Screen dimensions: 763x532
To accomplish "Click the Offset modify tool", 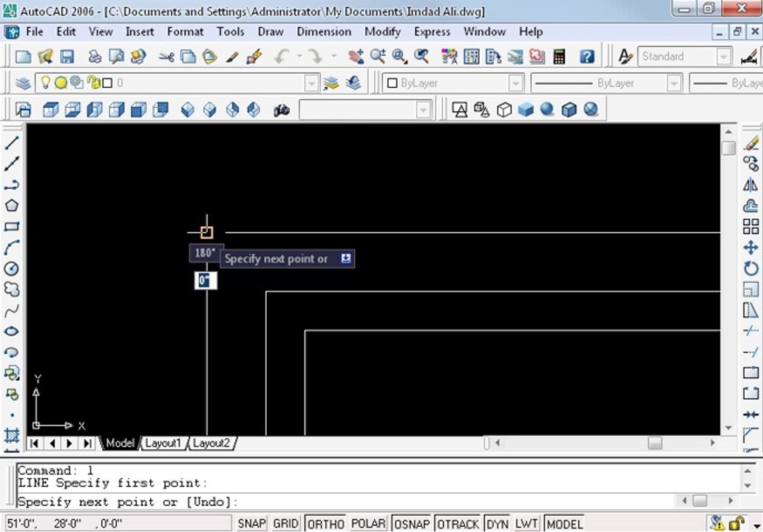I will click(x=751, y=205).
